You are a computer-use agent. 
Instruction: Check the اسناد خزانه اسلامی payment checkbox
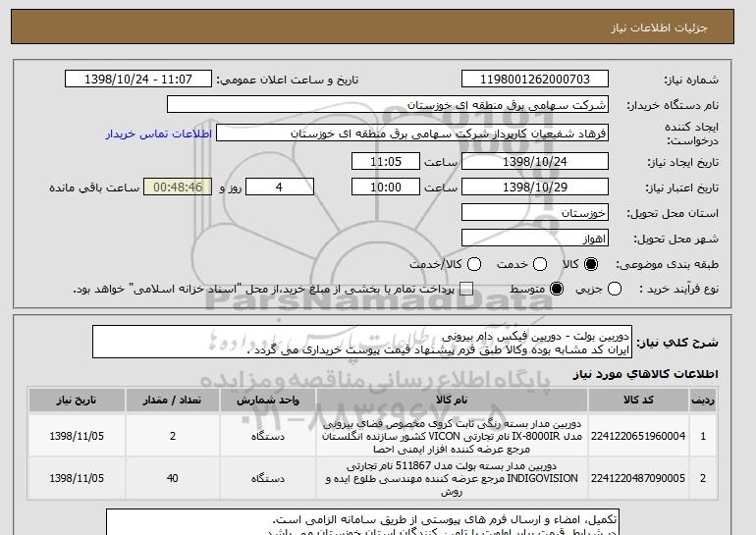coord(466,289)
